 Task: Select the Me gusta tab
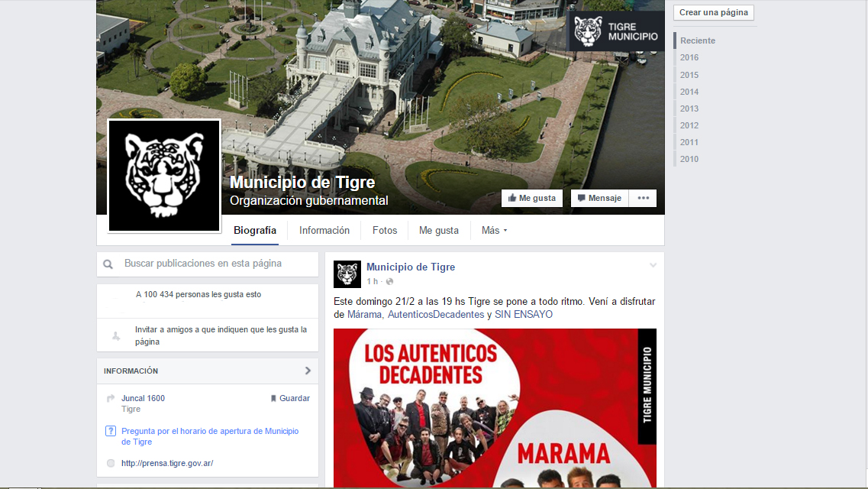(x=438, y=231)
